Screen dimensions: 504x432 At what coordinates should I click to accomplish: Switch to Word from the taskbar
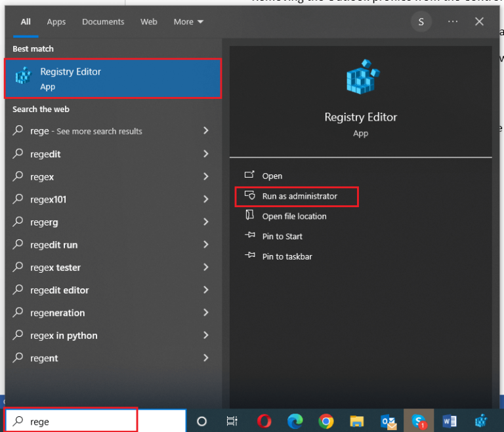[450, 421]
